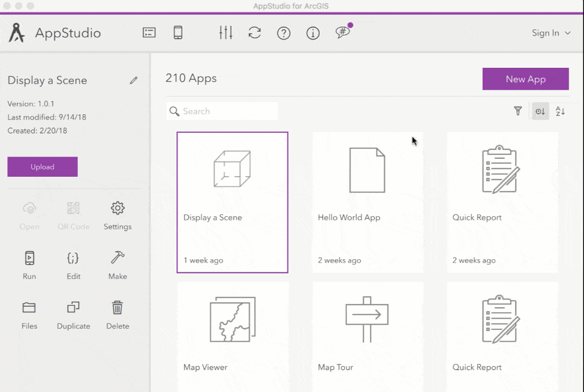
Task: Select the Hello World App card
Action: pyautogui.click(x=368, y=202)
